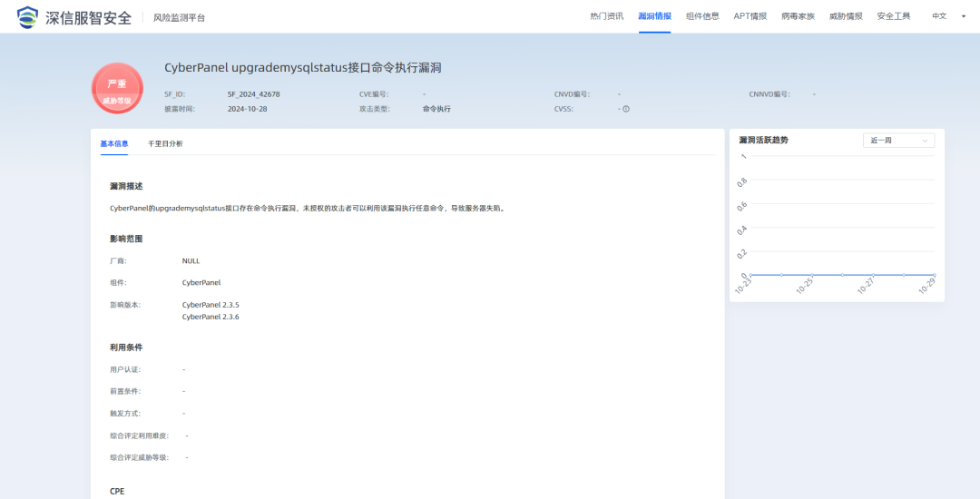Screen dimensions: 980x499
Task: Switch to the 基本信息 tab
Action: pos(114,143)
